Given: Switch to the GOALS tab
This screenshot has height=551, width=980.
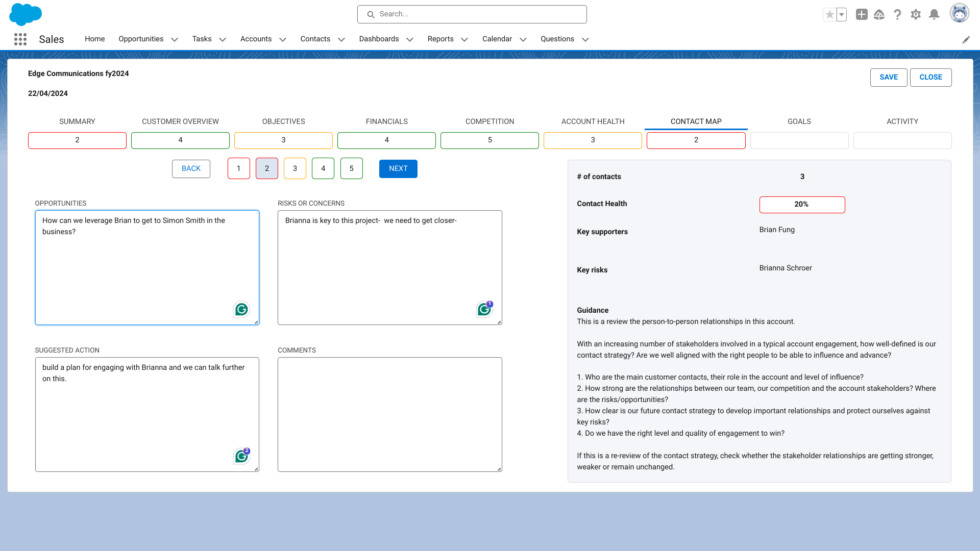Looking at the screenshot, I should point(799,121).
